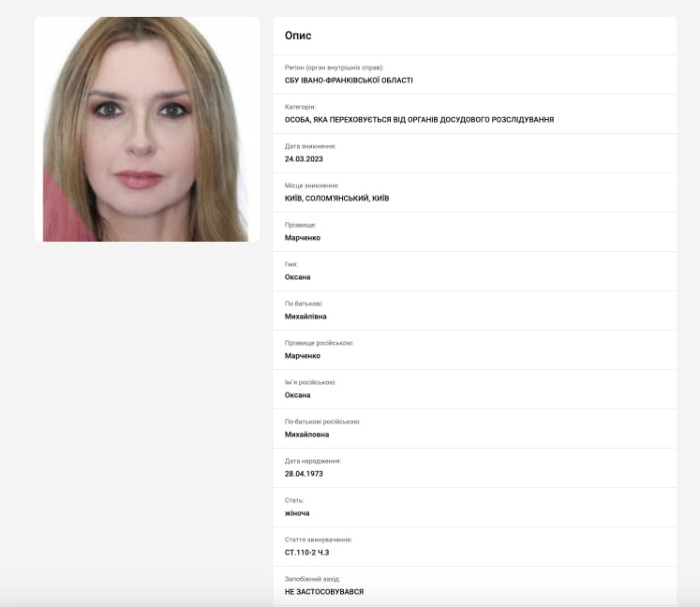Click the "Стаття звинувачення" field label

click(x=319, y=540)
